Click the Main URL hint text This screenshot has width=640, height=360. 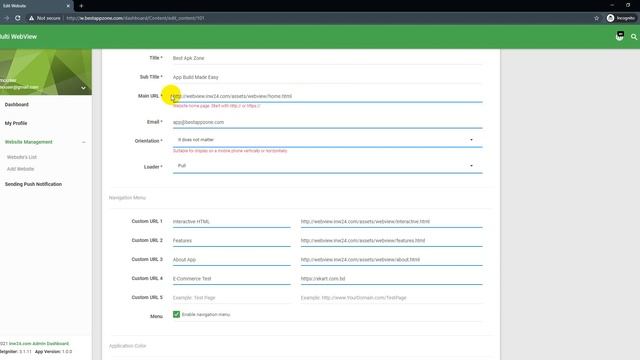(x=216, y=106)
